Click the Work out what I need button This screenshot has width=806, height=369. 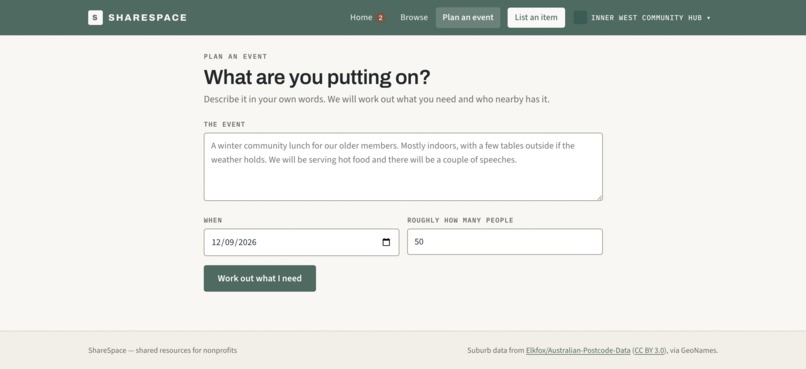point(260,278)
